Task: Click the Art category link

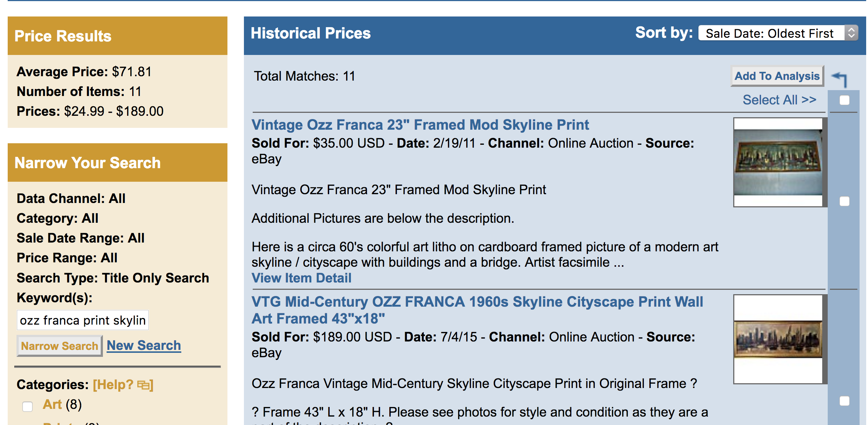Action: pyautogui.click(x=52, y=404)
